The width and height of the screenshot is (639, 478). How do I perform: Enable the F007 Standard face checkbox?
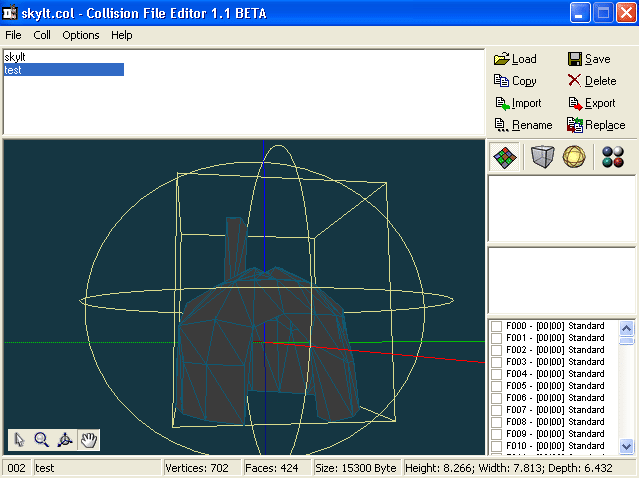point(497,410)
